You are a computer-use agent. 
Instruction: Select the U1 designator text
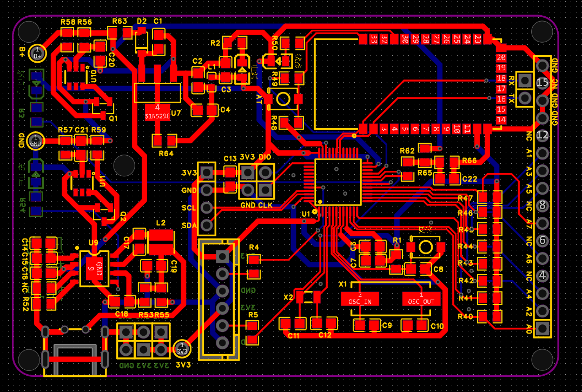306,214
